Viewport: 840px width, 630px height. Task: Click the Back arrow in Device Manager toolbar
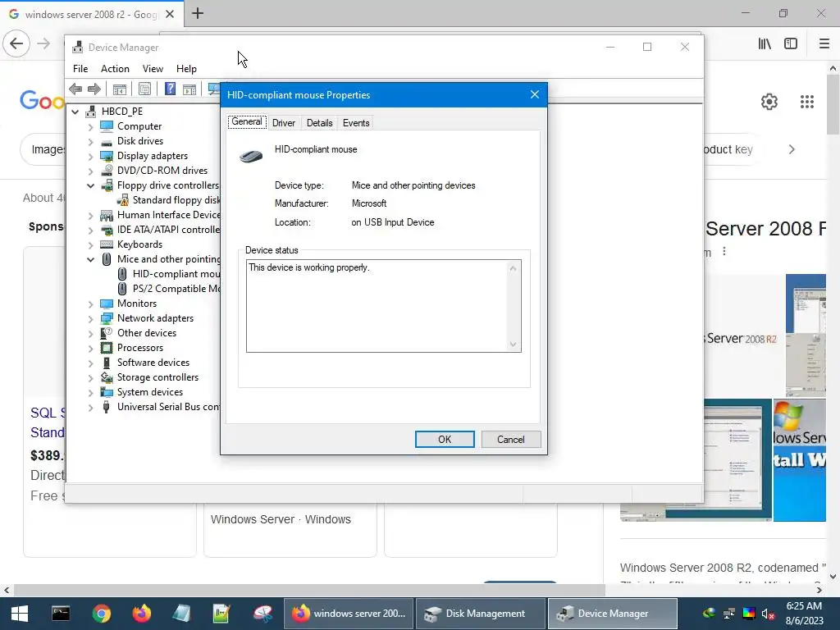[x=75, y=89]
